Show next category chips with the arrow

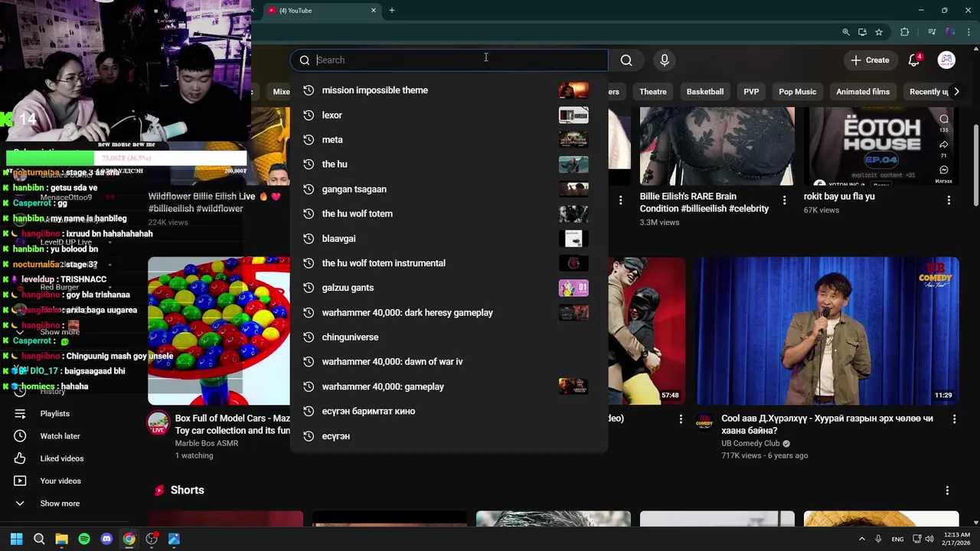(956, 92)
